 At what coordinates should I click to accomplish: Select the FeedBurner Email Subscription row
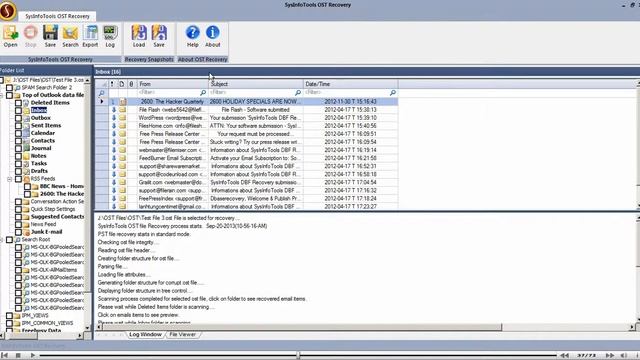[x=247, y=158]
